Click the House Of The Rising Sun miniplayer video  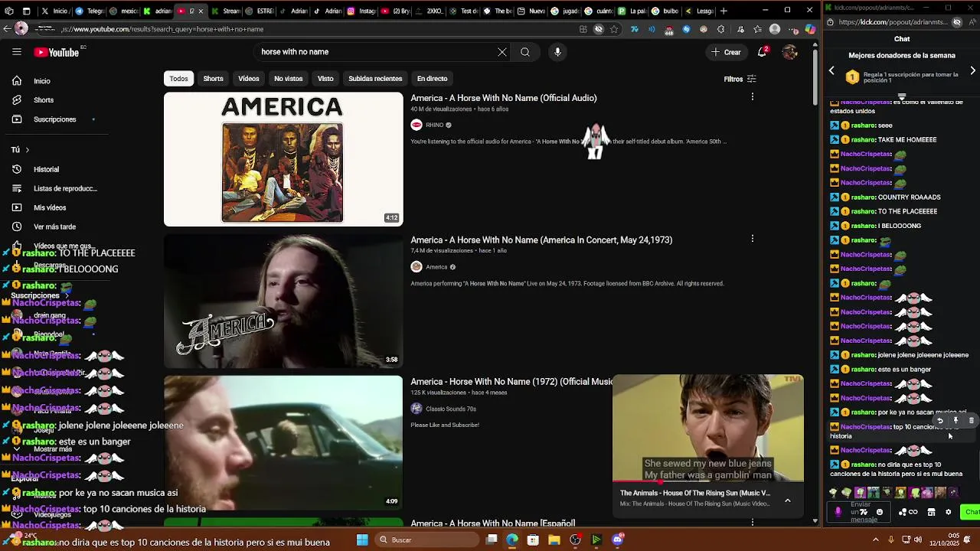708,429
